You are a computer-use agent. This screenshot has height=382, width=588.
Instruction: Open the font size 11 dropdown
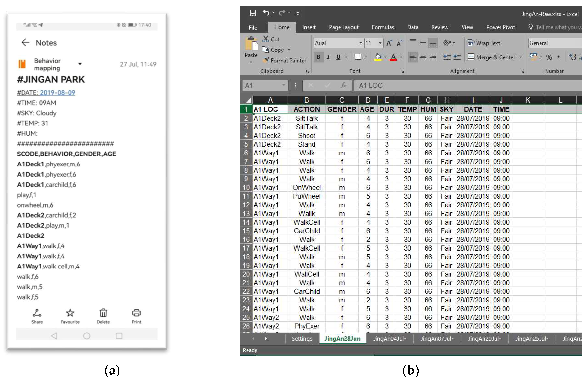coord(380,43)
